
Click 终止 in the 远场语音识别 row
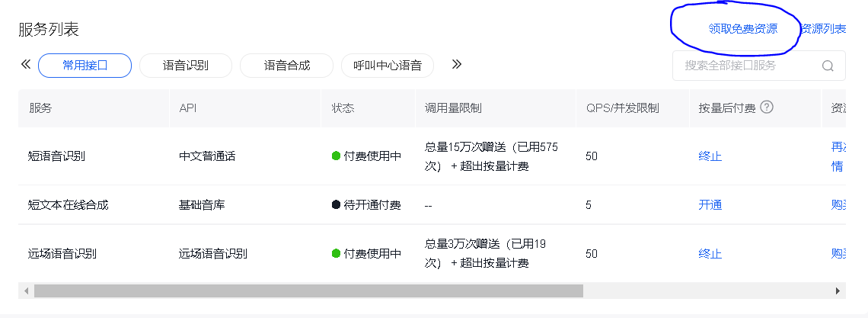pyautogui.click(x=710, y=254)
